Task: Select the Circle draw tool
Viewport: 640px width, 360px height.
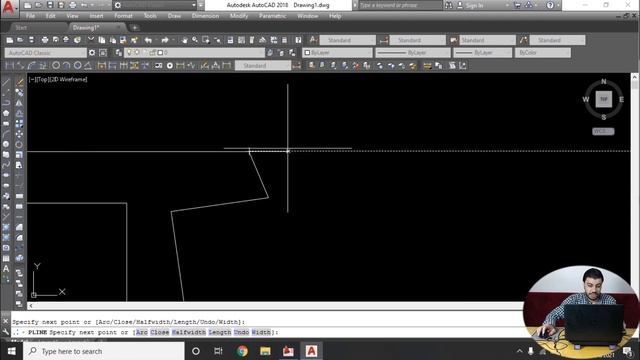Action: [x=6, y=144]
